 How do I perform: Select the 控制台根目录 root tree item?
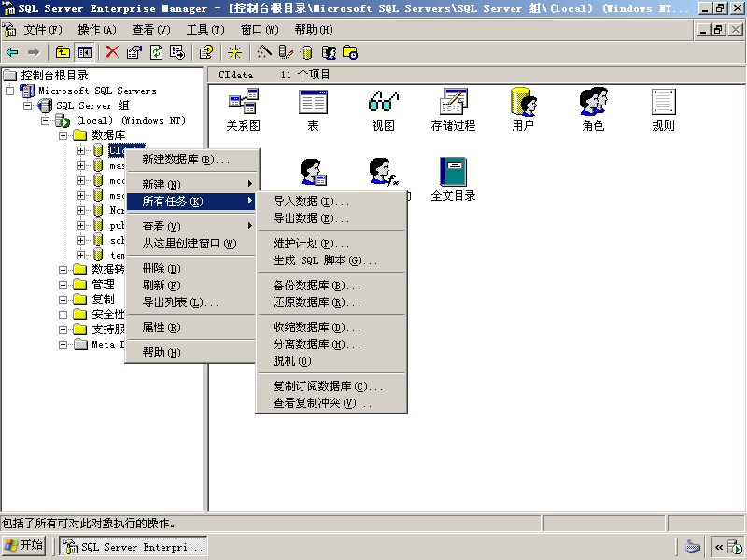pyautogui.click(x=54, y=76)
